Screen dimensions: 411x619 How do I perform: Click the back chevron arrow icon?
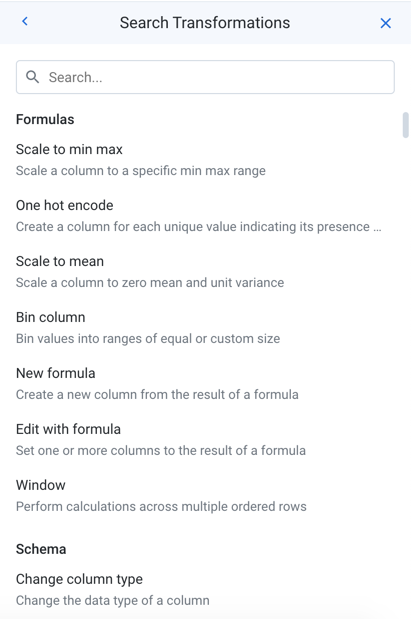point(25,21)
